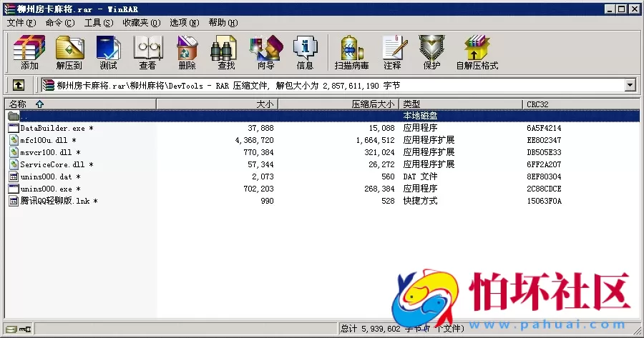This screenshot has width=644, height=338.
Task: Sort by 名称 column header
Action: [x=80, y=104]
